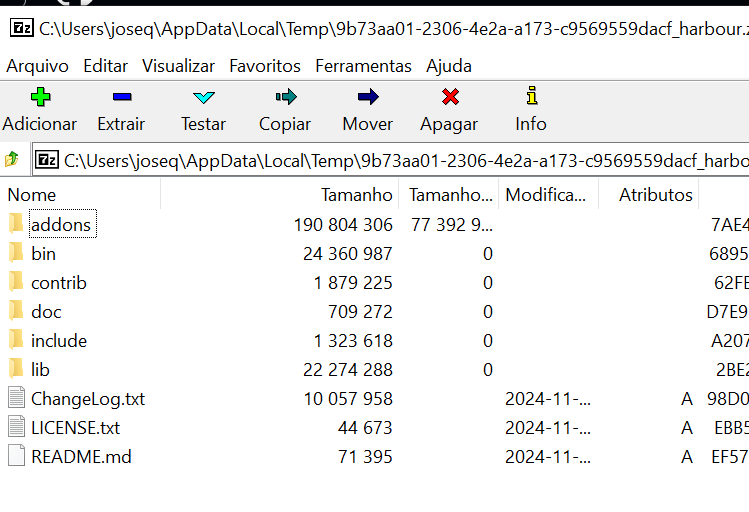
Task: Click the LICENSE.txt file icon
Action: click(x=16, y=427)
